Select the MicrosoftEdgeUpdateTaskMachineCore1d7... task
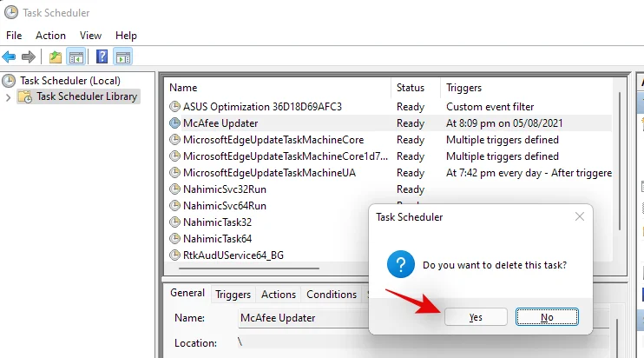This screenshot has width=644, height=358. point(285,156)
